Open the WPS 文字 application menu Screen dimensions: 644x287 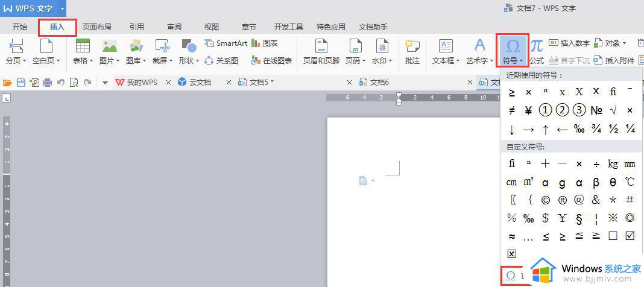point(33,8)
